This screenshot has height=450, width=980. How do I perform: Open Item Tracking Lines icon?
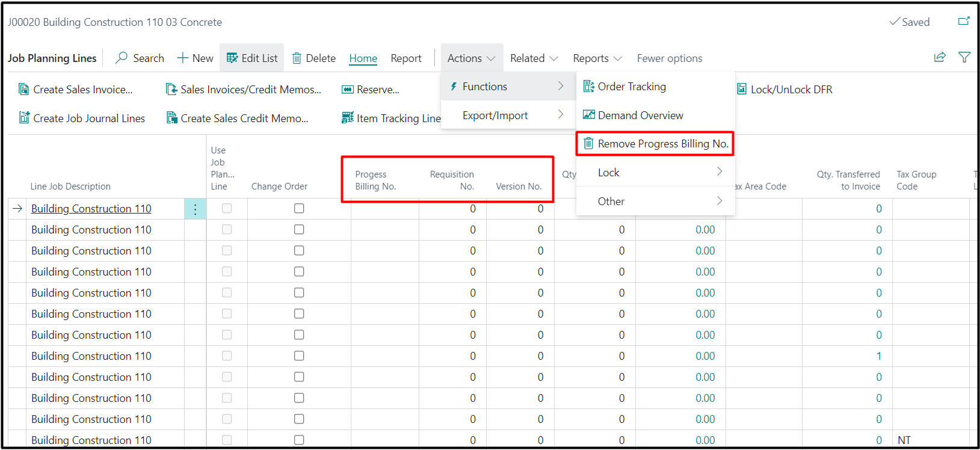click(x=347, y=119)
